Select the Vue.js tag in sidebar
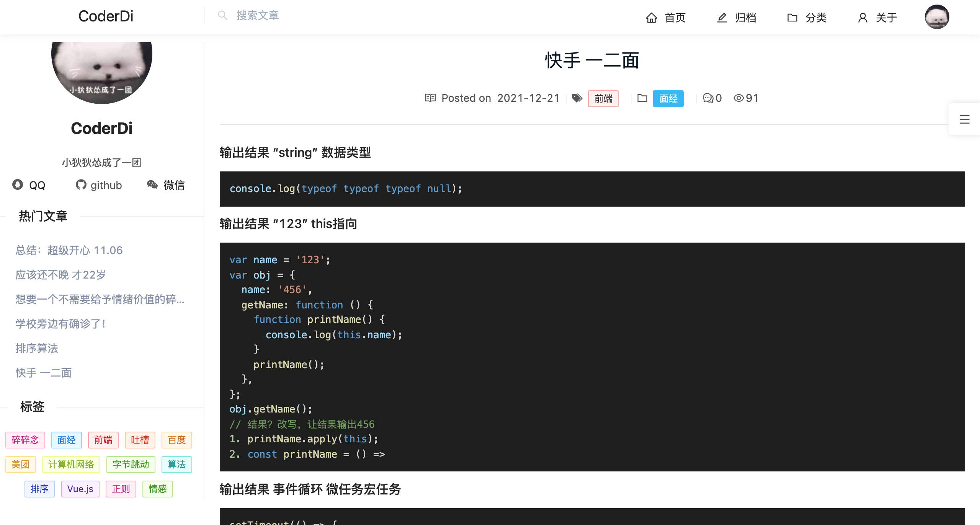The image size is (980, 525). [x=80, y=489]
